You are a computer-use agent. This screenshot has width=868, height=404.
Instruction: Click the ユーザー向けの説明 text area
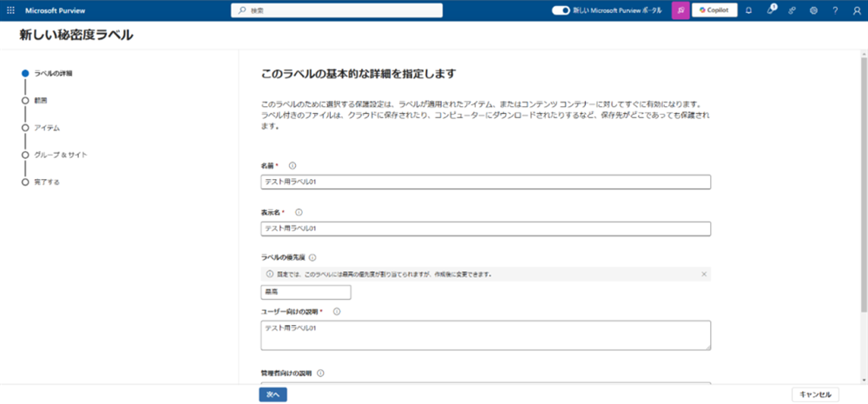coord(485,334)
